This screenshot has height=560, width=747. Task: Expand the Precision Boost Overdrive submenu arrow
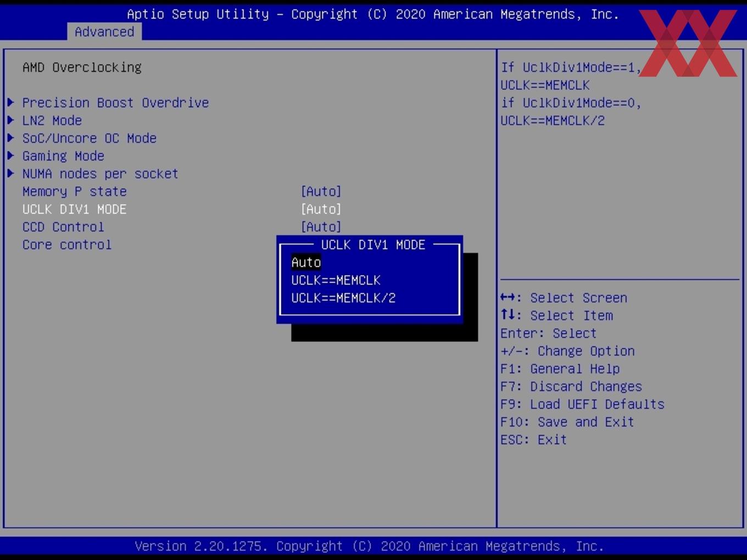[10, 102]
